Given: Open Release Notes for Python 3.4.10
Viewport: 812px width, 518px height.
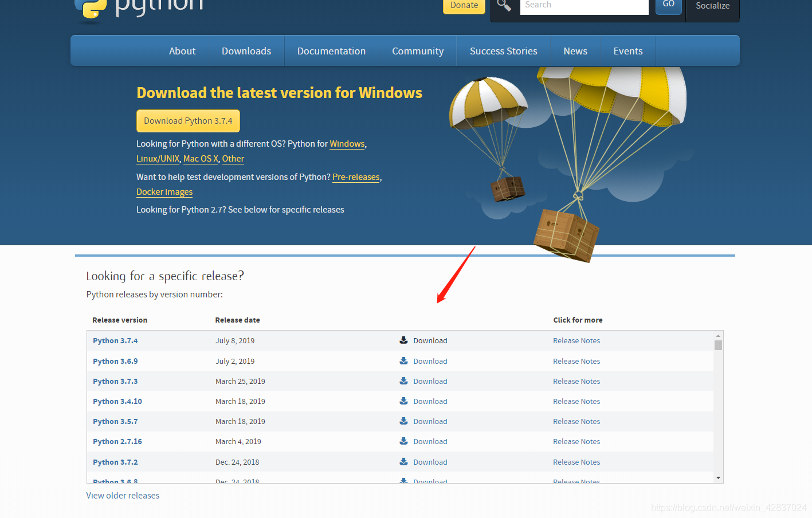Looking at the screenshot, I should coord(576,401).
